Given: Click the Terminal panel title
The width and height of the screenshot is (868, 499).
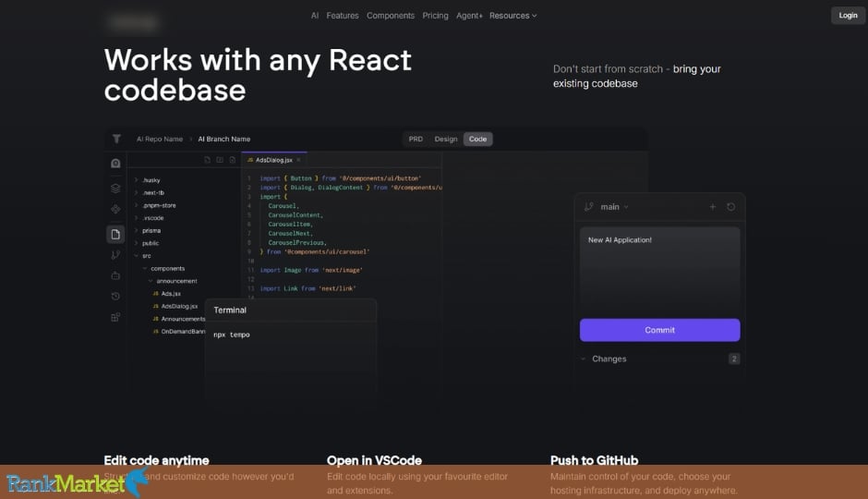Looking at the screenshot, I should click(230, 310).
